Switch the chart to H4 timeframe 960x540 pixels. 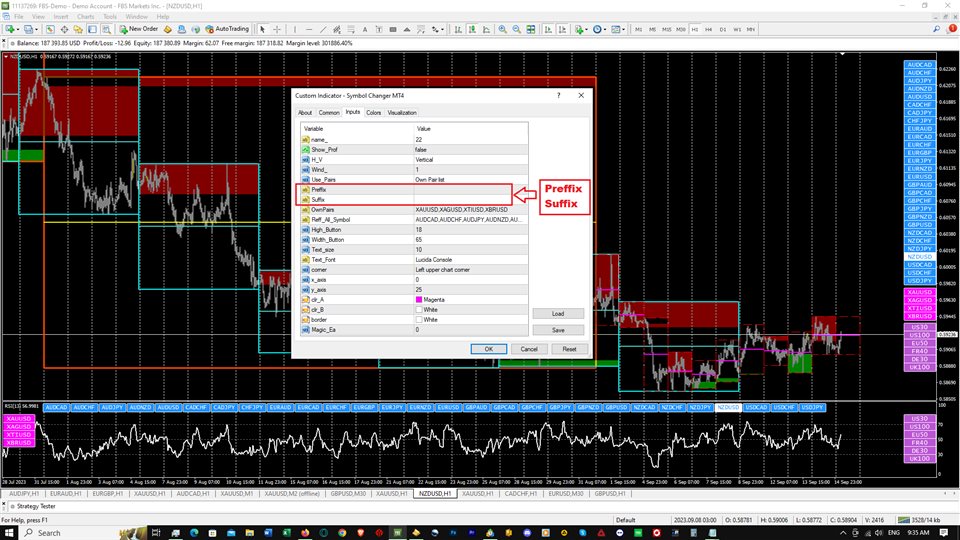pos(708,29)
